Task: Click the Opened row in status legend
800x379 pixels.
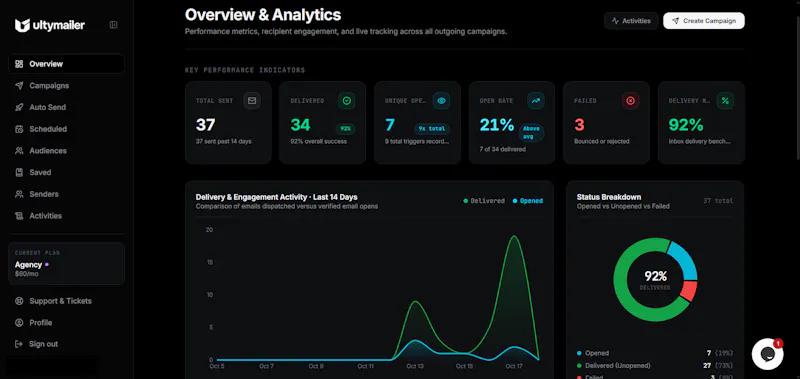Action: coord(655,353)
